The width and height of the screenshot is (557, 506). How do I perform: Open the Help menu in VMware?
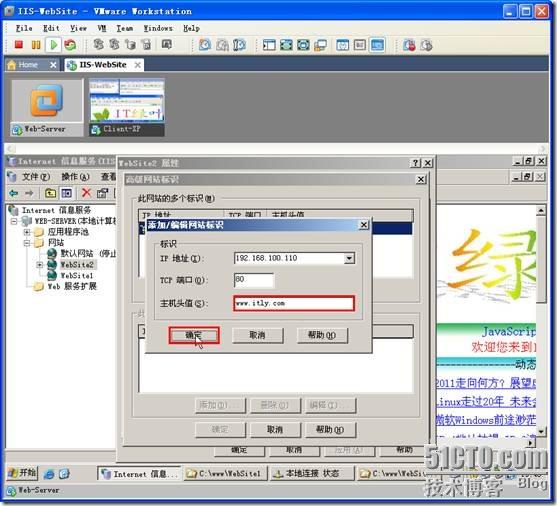click(x=191, y=28)
